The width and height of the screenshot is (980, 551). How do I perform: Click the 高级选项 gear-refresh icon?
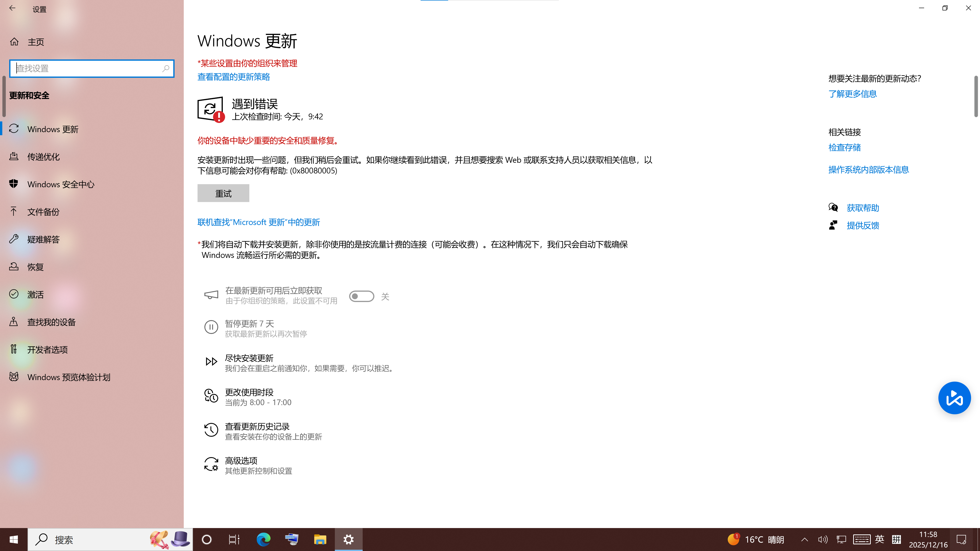pos(211,464)
